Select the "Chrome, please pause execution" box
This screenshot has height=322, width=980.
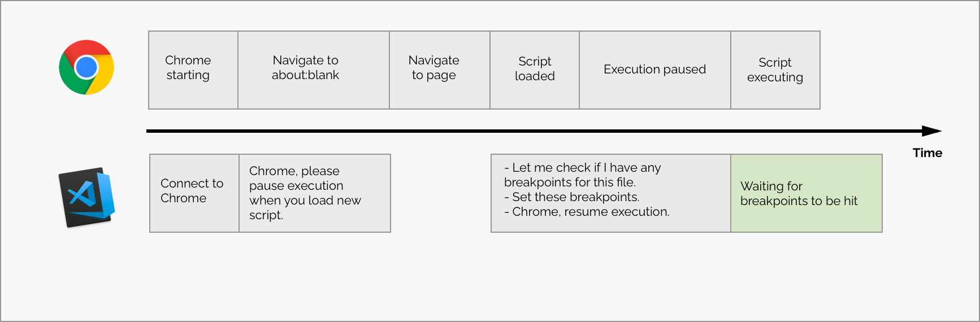pos(315,193)
